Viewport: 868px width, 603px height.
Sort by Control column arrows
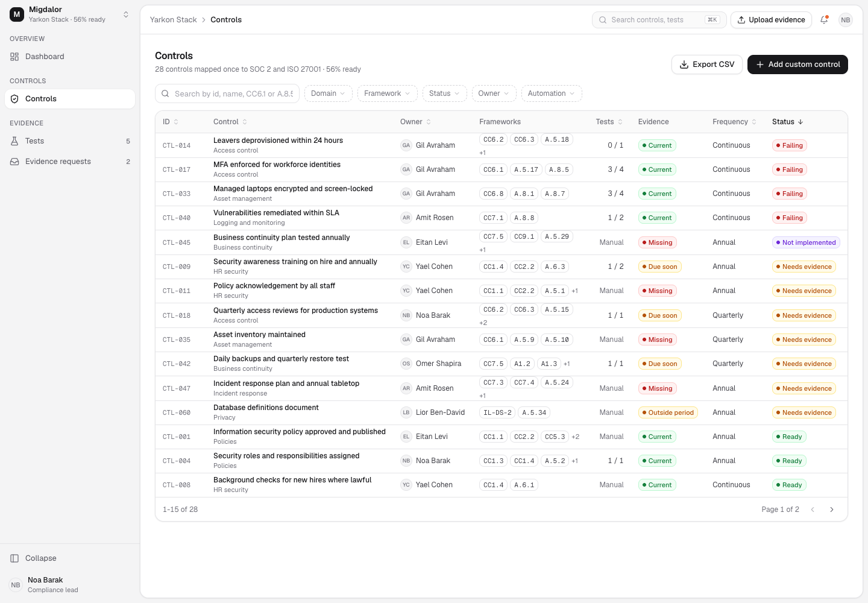click(x=245, y=122)
